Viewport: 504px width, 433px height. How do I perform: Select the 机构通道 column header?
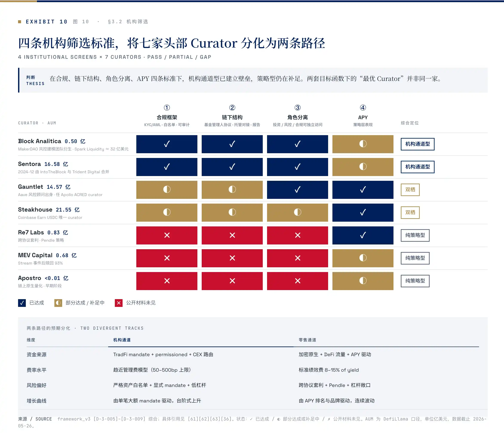(x=122, y=340)
